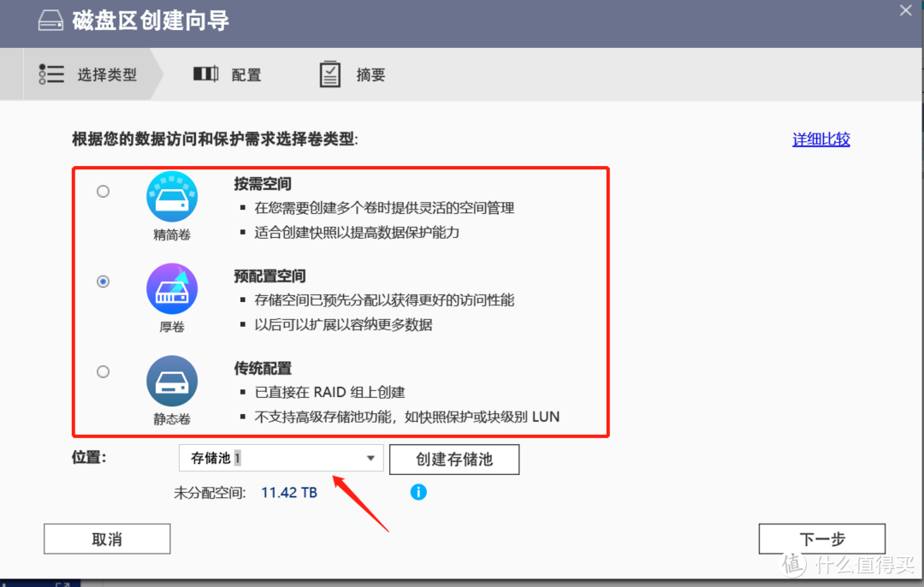The width and height of the screenshot is (924, 587).
Task: Click the 摘要 clipboard icon
Action: point(329,74)
